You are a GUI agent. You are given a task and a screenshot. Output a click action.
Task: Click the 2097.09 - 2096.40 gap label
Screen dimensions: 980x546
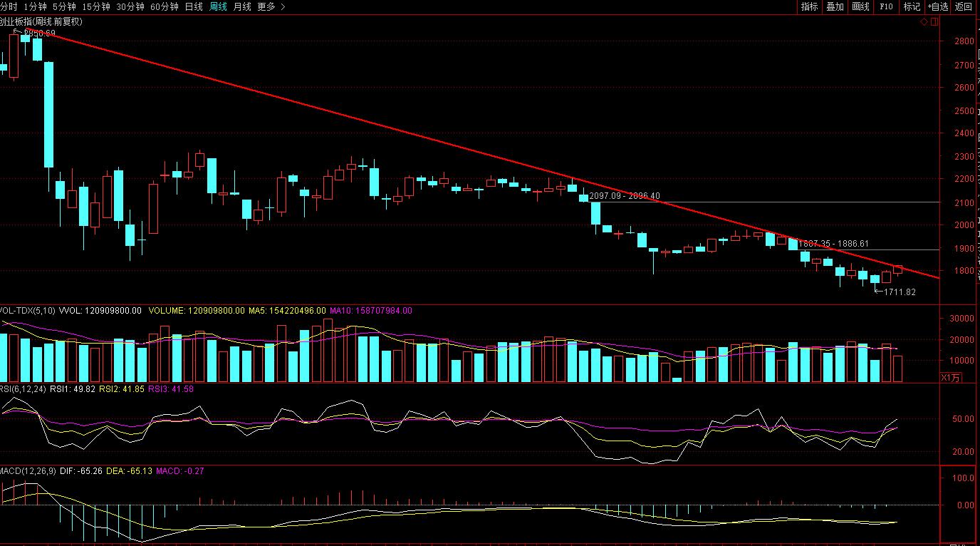point(625,196)
